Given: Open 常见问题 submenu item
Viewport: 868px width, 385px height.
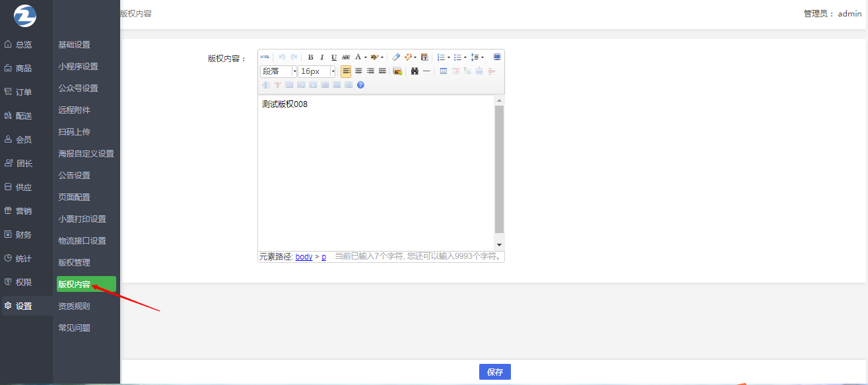Looking at the screenshot, I should [74, 328].
